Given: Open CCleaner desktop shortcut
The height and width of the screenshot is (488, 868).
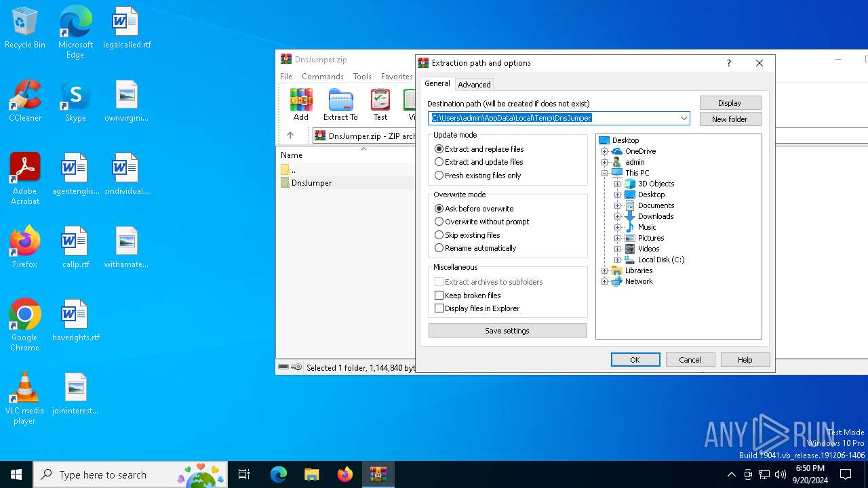Looking at the screenshot, I should tap(25, 102).
